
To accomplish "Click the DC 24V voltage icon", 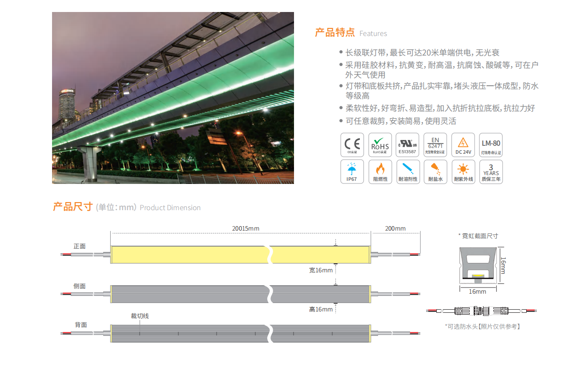I will [463, 145].
